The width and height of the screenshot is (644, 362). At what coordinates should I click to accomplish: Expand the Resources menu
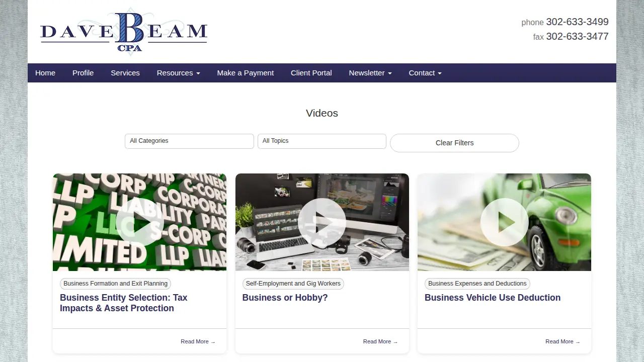[x=178, y=73]
